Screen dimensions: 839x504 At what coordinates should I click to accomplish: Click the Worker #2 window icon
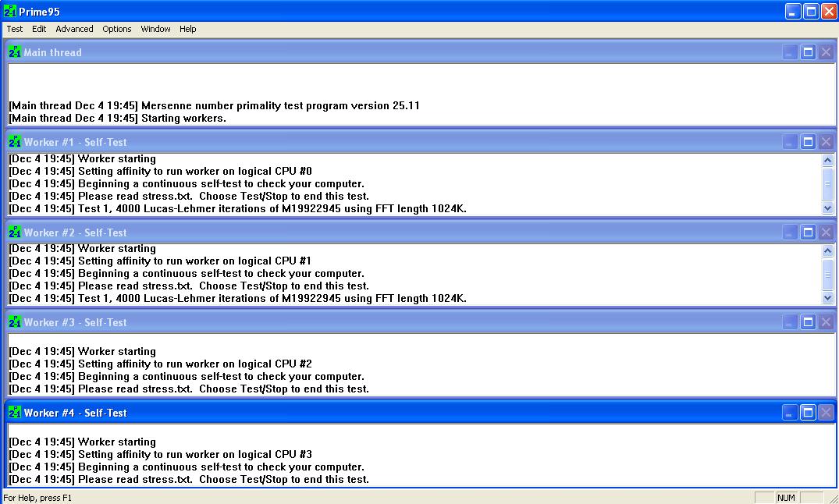15,232
